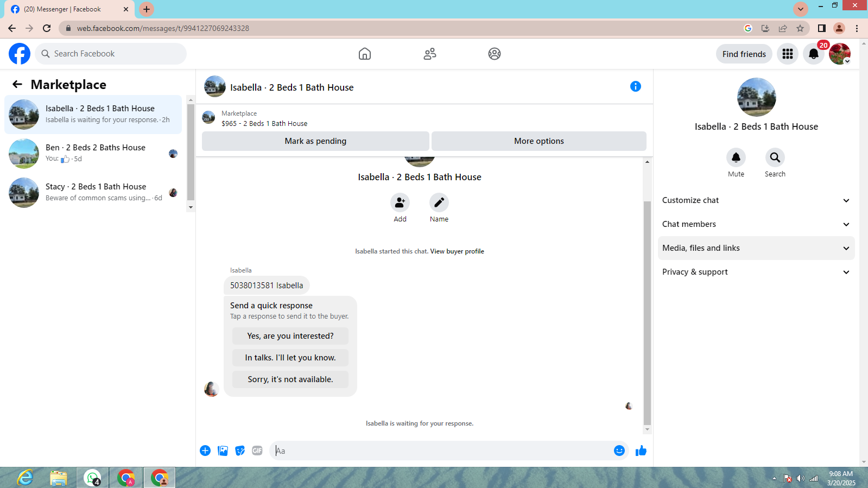Open File Explorer from the taskbar
This screenshot has height=488, width=868.
[59, 478]
